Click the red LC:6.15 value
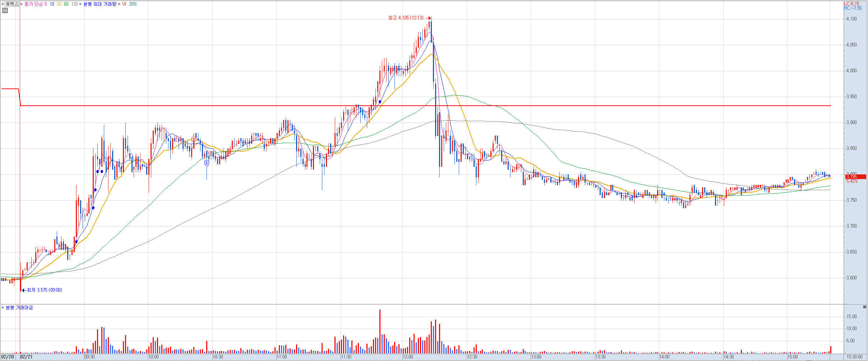Viewport: 868px width, 361px height. point(851,4)
